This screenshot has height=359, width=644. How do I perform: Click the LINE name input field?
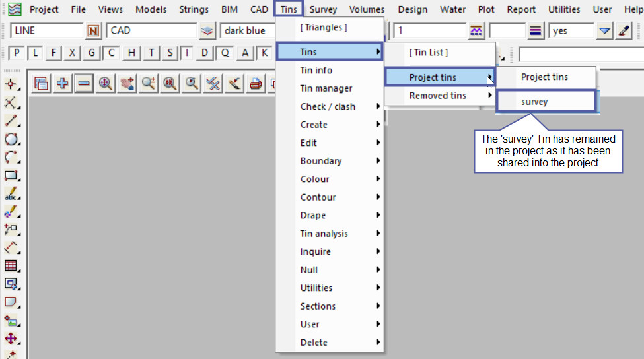coord(46,31)
